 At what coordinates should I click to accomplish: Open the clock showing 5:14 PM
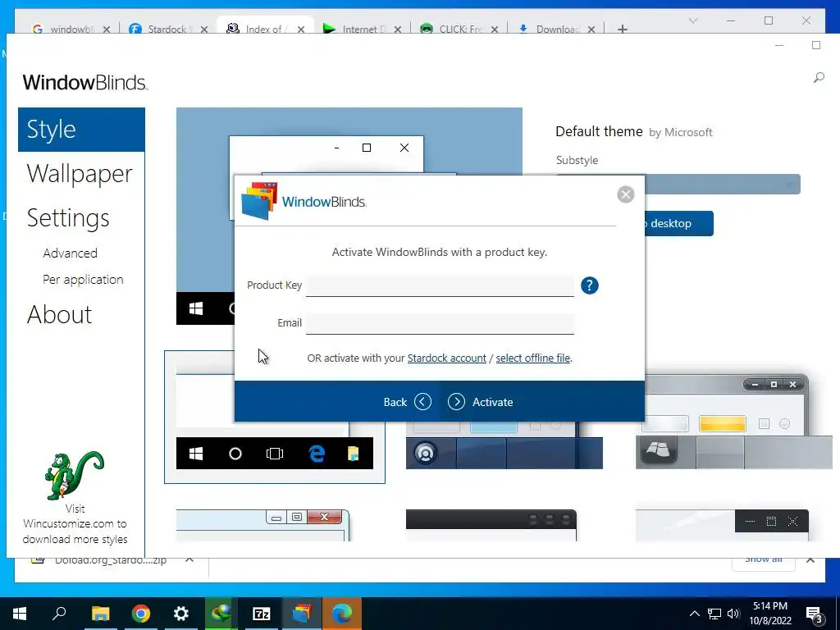tap(770, 614)
